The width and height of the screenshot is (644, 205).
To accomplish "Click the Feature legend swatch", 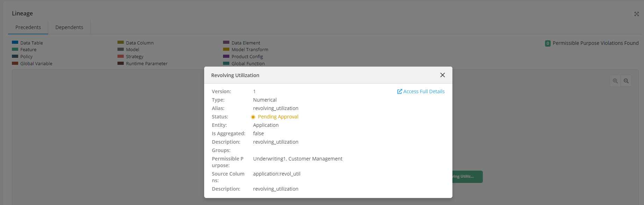I will [x=15, y=49].
